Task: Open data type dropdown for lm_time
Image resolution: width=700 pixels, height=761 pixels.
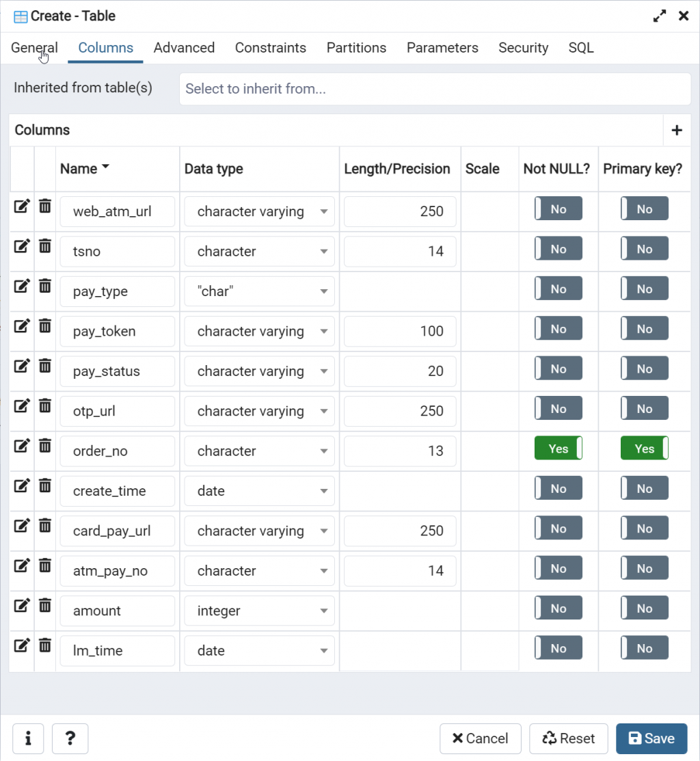Action: 260,650
